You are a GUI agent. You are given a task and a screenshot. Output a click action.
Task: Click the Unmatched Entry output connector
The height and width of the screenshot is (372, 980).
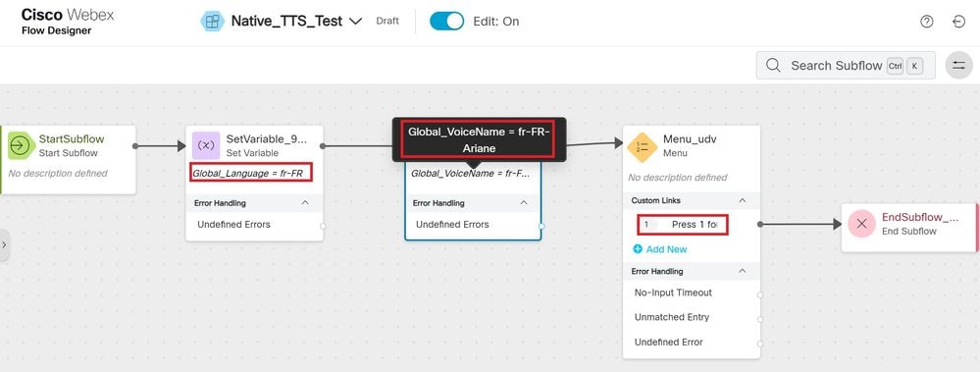pyautogui.click(x=760, y=319)
